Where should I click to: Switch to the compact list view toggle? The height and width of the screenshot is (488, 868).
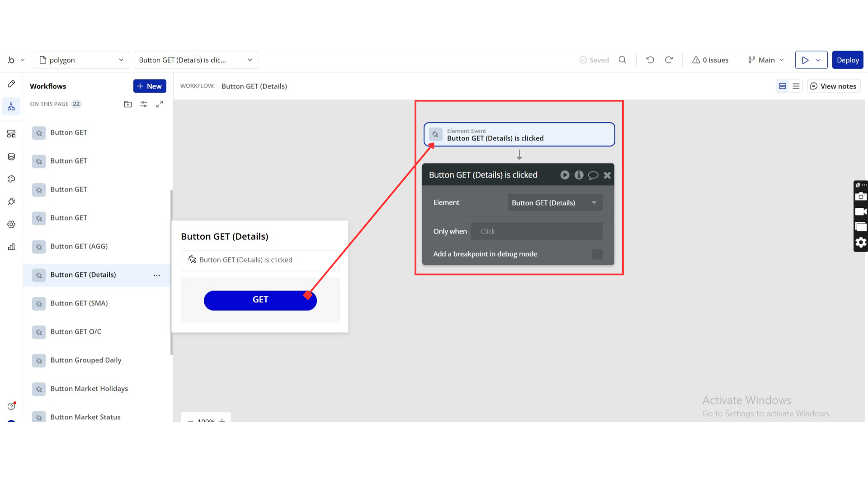point(796,86)
